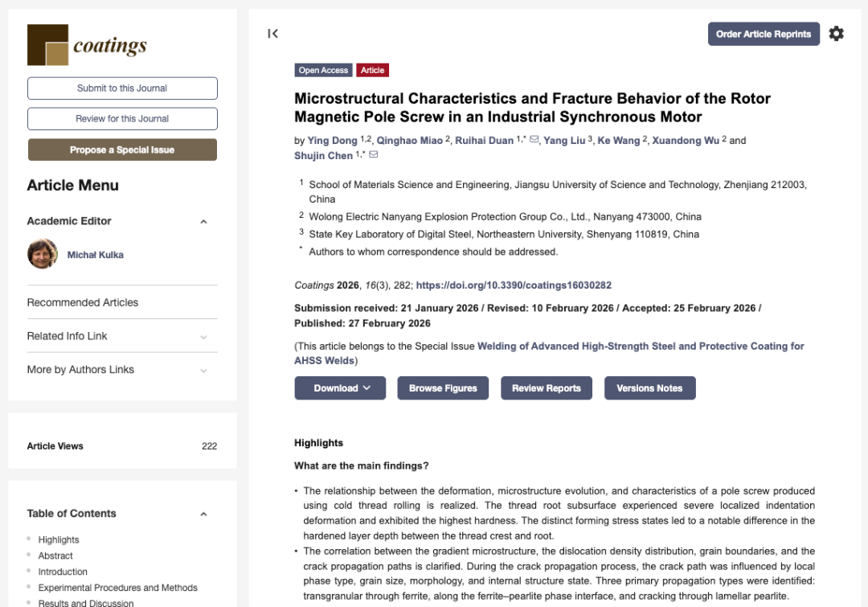Open author Xuandong Wu's link
The width and height of the screenshot is (868, 607).
[686, 140]
